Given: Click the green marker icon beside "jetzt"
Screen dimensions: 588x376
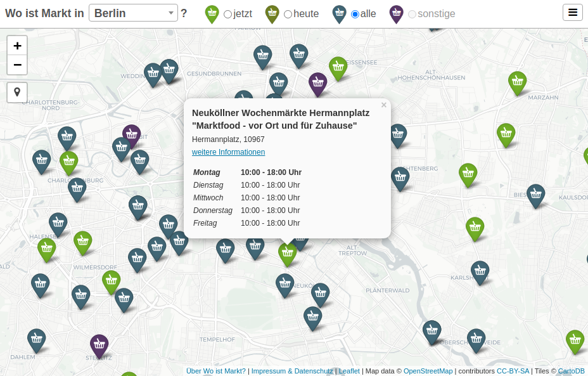Looking at the screenshot, I should click(x=212, y=13).
